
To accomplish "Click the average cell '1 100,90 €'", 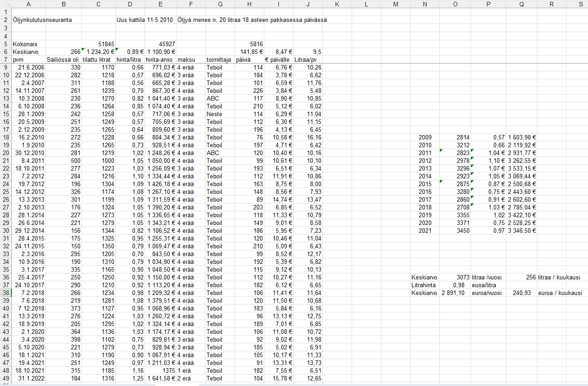I will [x=160, y=52].
